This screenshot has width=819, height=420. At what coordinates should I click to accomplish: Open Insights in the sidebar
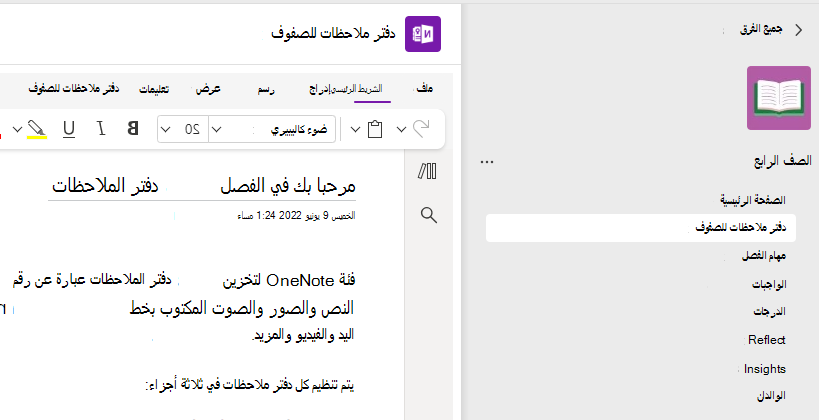pyautogui.click(x=765, y=369)
